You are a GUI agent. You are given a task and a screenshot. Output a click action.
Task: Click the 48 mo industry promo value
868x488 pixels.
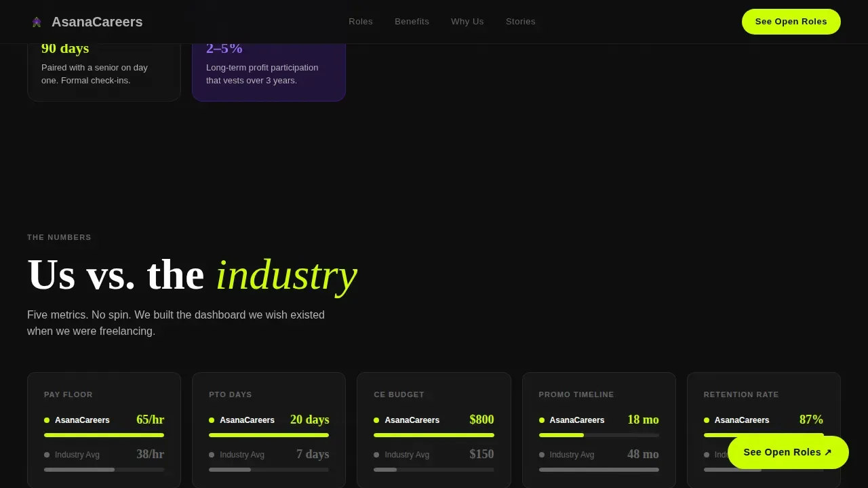pos(643,454)
